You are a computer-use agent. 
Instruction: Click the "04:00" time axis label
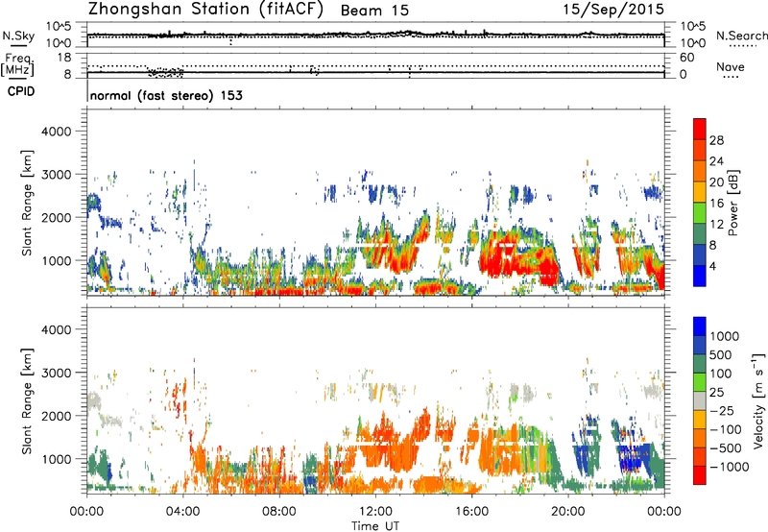click(183, 512)
